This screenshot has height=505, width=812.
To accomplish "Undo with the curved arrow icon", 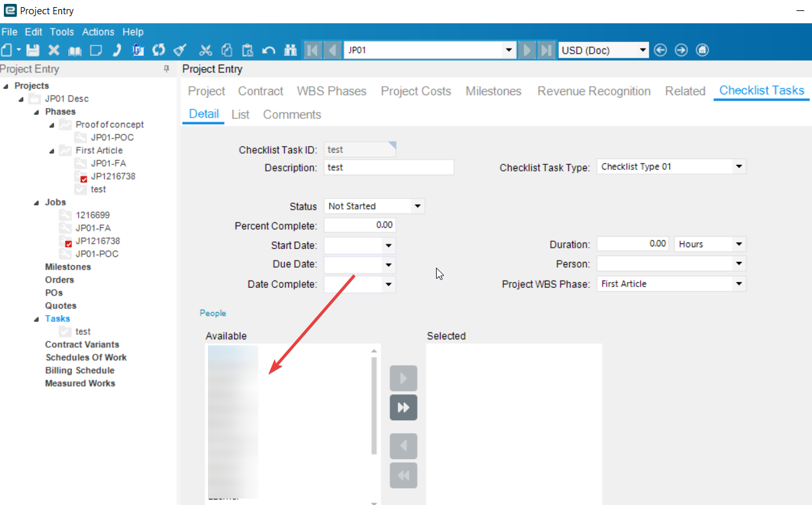I will (269, 50).
